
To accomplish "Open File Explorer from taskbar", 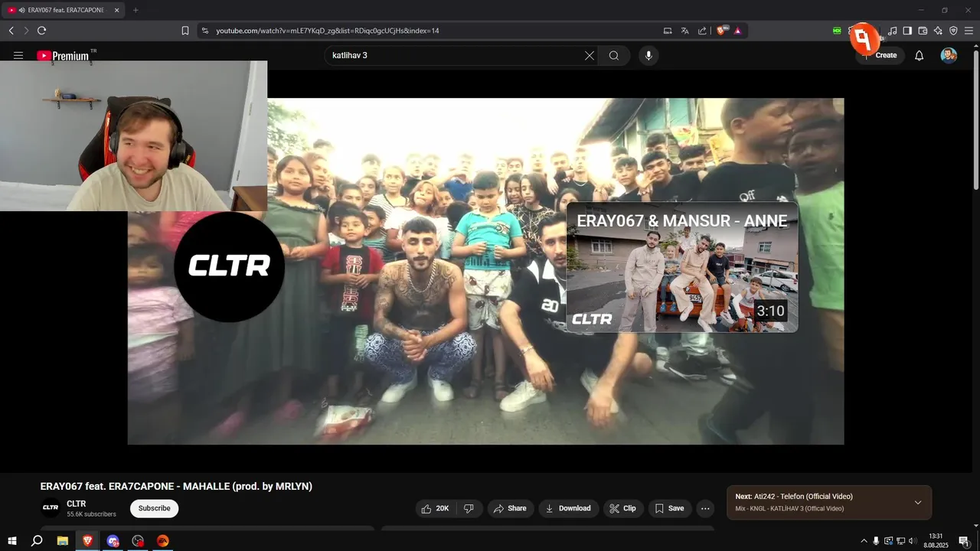I will tap(63, 540).
